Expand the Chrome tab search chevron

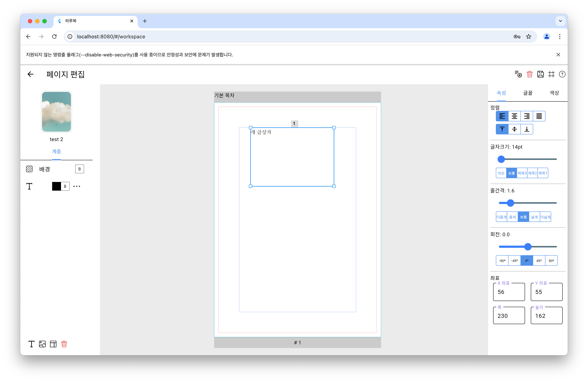pyautogui.click(x=560, y=21)
